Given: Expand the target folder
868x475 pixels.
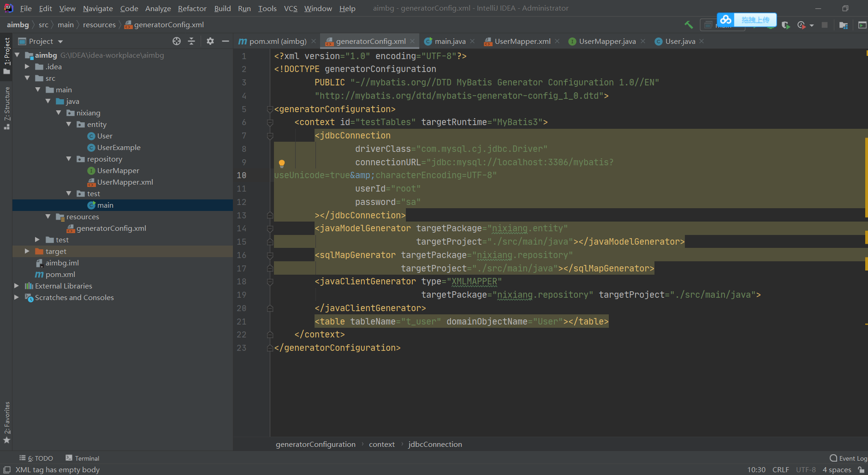Looking at the screenshot, I should tap(27, 251).
